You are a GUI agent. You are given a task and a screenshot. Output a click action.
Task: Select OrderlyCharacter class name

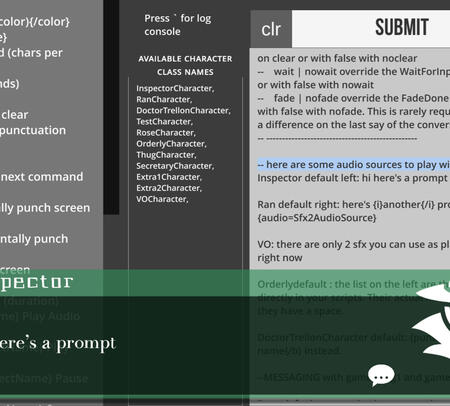(171, 144)
